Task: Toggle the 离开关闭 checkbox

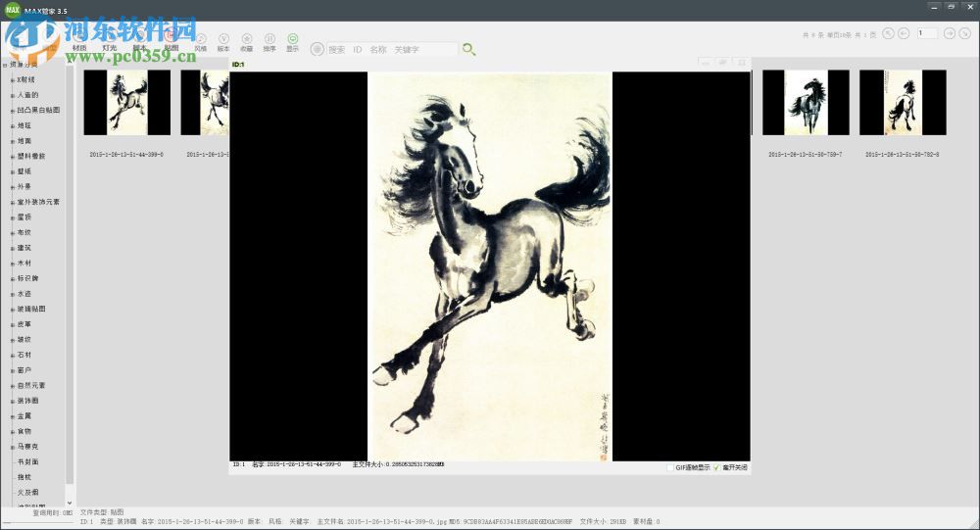Action: 716,467
